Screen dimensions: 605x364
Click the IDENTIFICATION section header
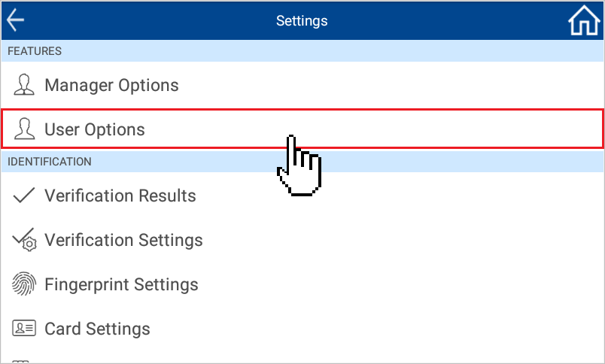click(302, 161)
